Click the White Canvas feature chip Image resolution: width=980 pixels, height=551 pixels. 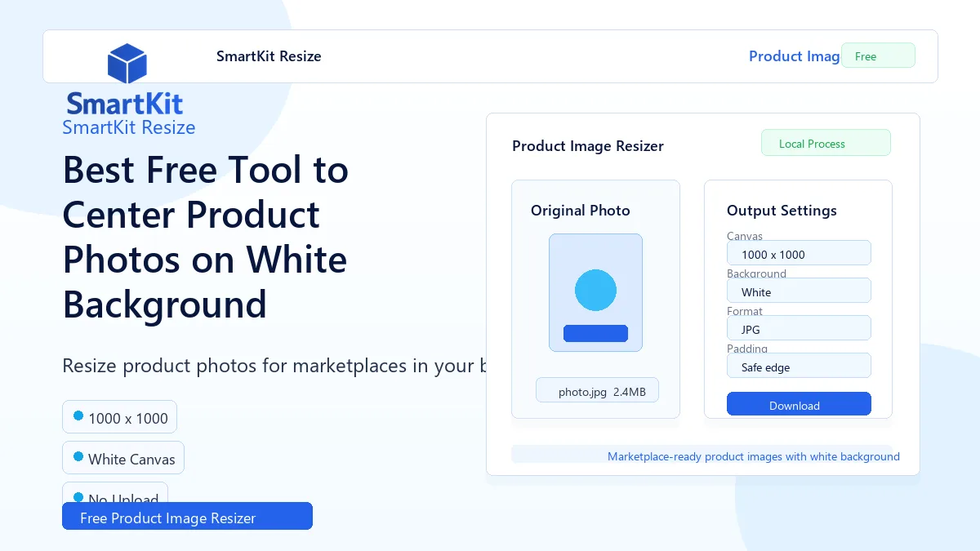(x=123, y=458)
